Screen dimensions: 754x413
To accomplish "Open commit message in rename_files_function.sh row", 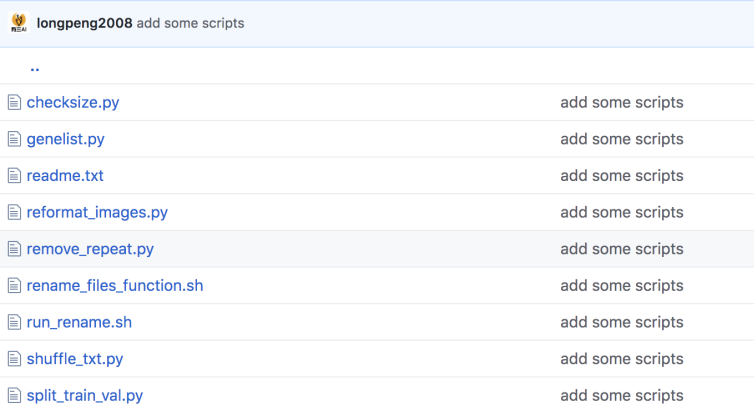I will pyautogui.click(x=622, y=286).
